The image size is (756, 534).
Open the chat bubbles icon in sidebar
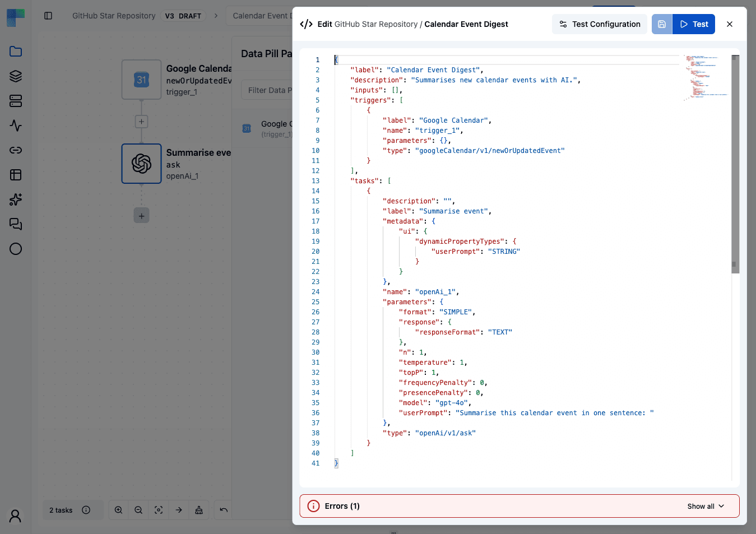point(16,224)
